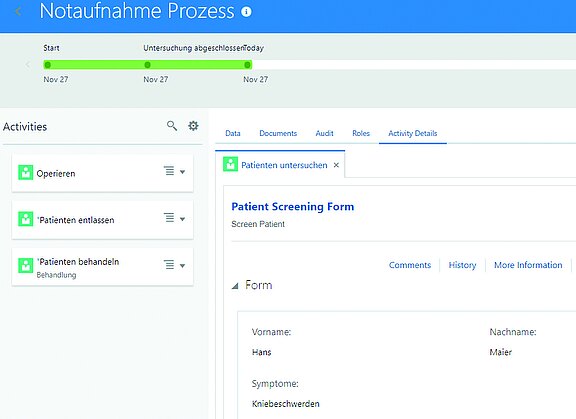Image resolution: width=576 pixels, height=419 pixels.
Task: Open the Comments link
Action: click(410, 265)
